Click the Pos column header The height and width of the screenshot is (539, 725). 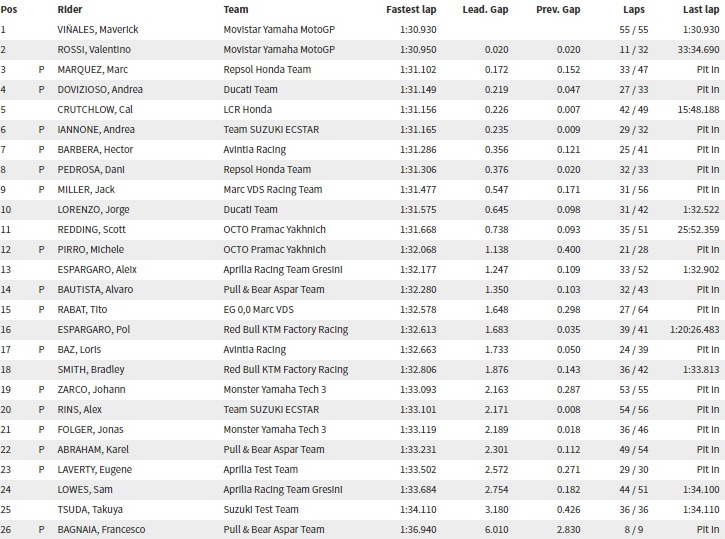9,9
